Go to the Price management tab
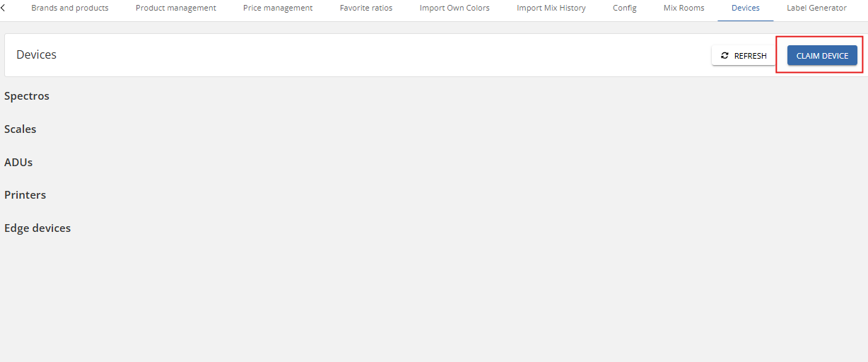Image resolution: width=868 pixels, height=362 pixels. click(x=278, y=8)
